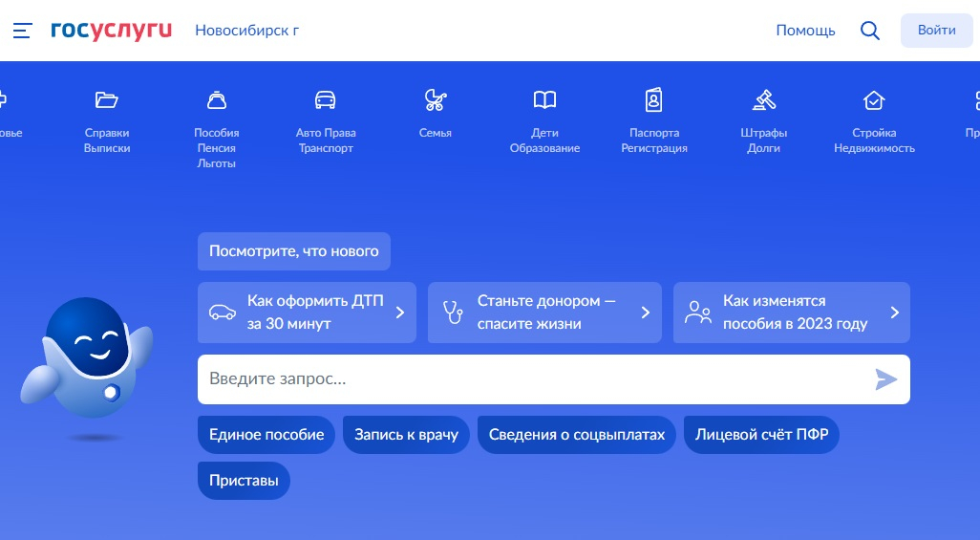This screenshot has width=980, height=540.
Task: Select the Авто Права Транспорт car icon
Action: click(x=326, y=100)
